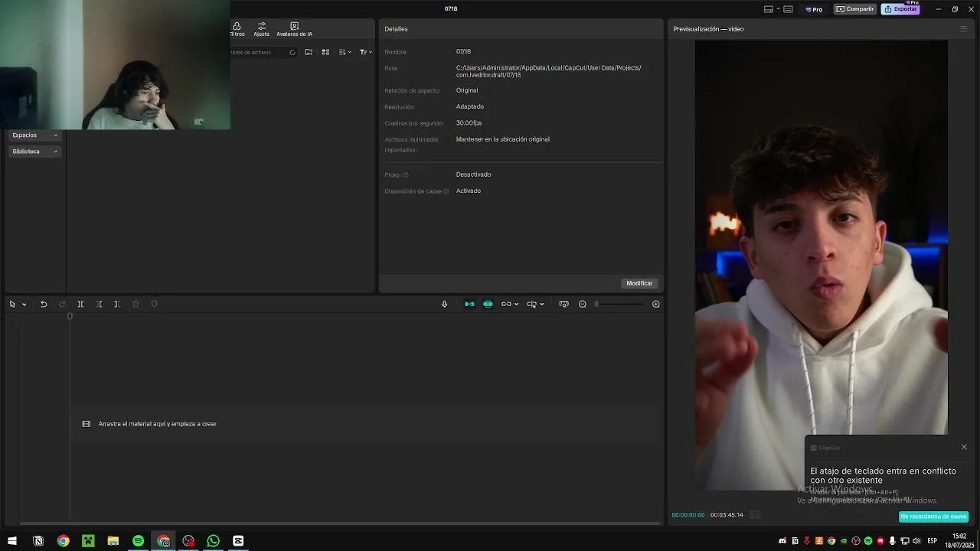Image resolution: width=980 pixels, height=551 pixels.
Task: Click the current timecode 00:00:00:00
Action: tap(688, 515)
